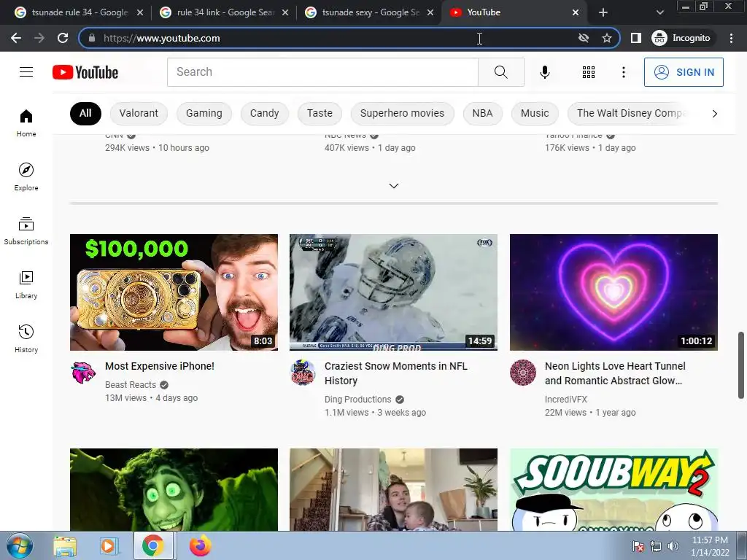Select the Candy filter chip

tap(264, 113)
